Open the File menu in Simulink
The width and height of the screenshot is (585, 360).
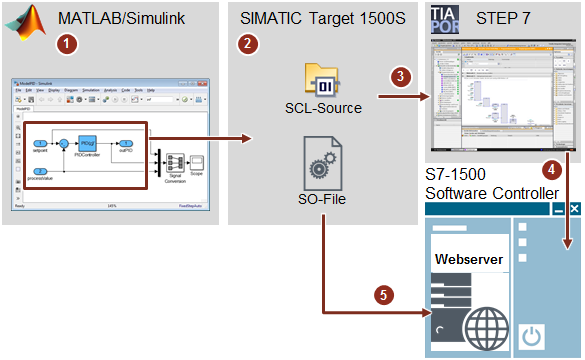18,90
